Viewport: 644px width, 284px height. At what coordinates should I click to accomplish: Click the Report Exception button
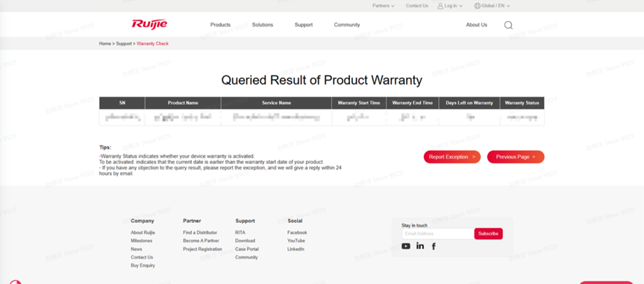[452, 157]
